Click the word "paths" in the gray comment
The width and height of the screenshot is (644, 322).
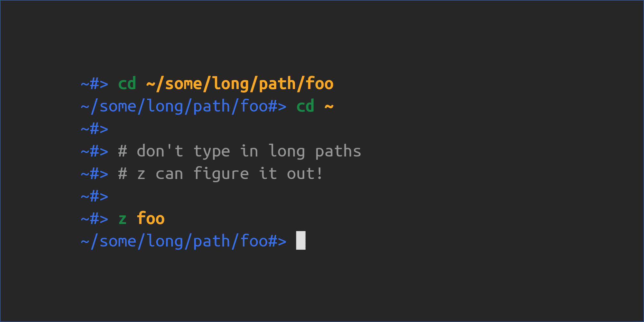click(338, 151)
